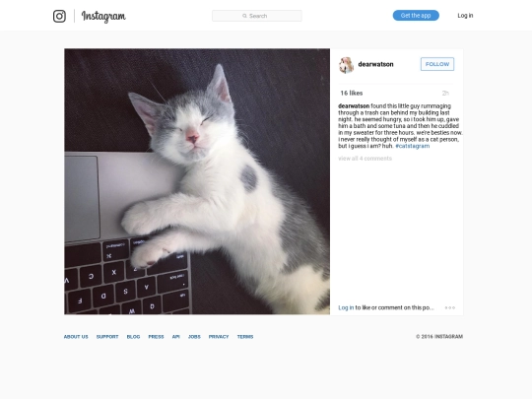Show the 16 likes list

click(352, 93)
